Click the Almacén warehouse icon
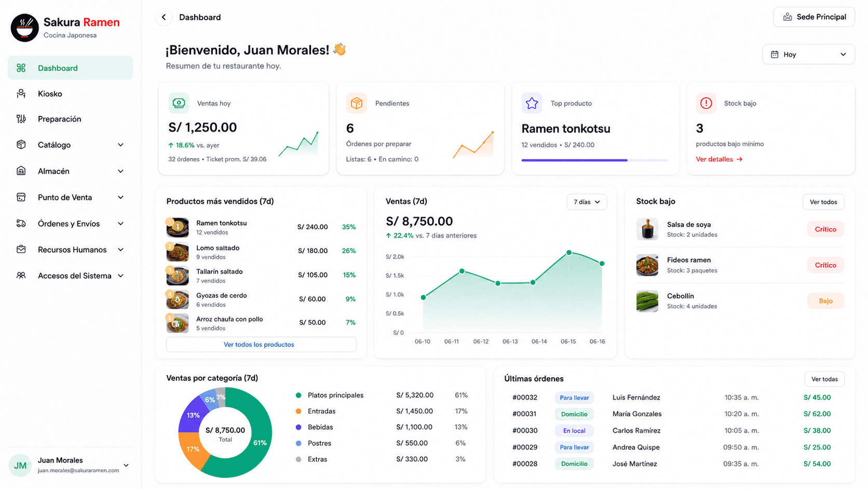Screen dimensions: 868x489 point(21,171)
